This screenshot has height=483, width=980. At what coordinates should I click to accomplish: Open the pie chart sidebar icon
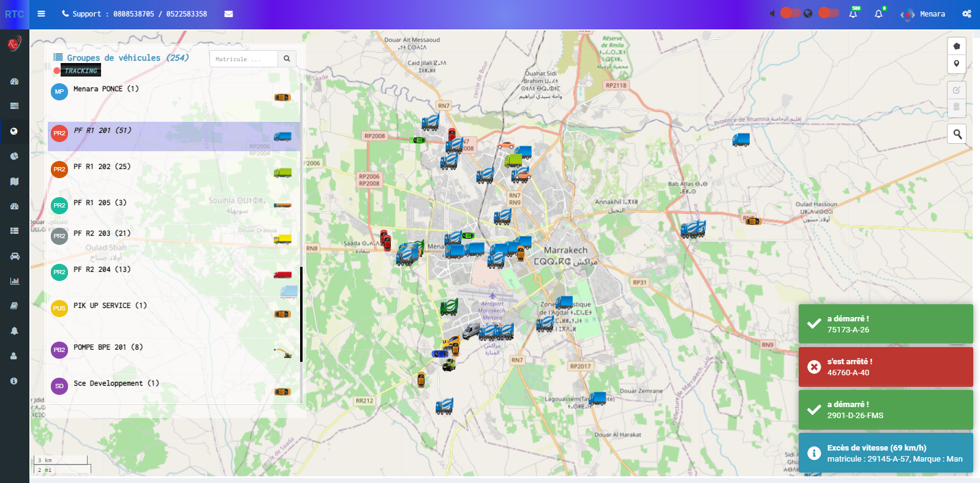click(14, 156)
